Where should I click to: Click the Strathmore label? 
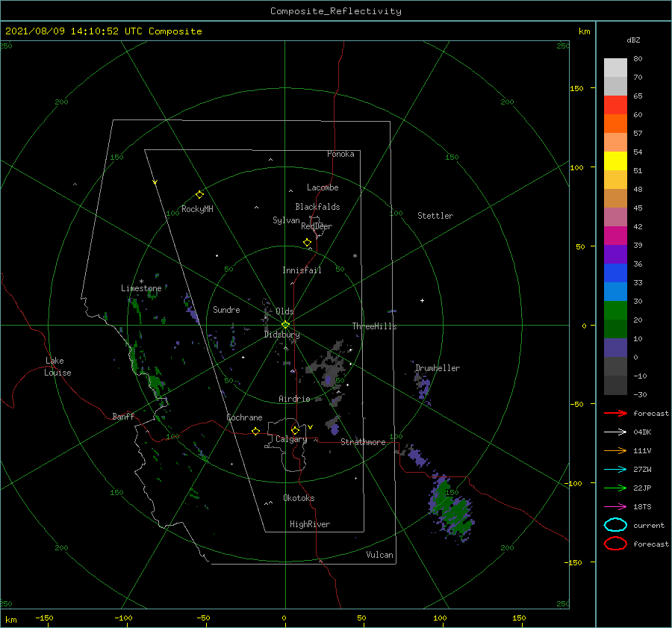pyautogui.click(x=363, y=442)
